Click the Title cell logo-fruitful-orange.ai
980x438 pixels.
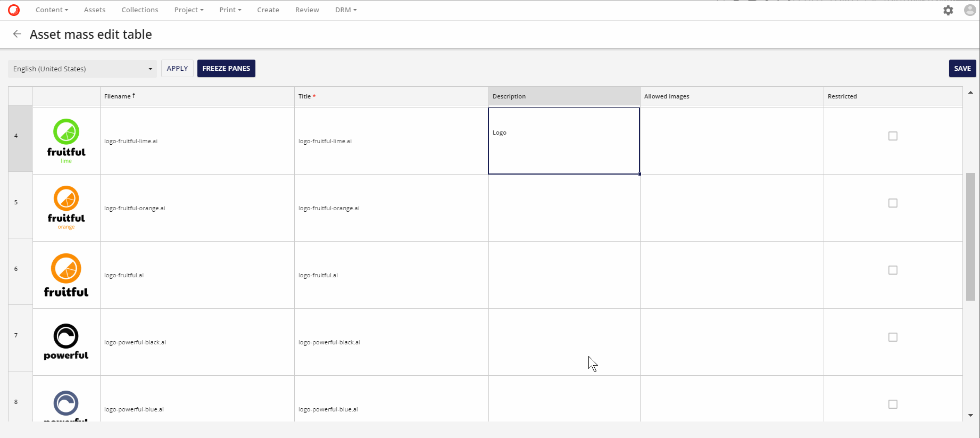(x=392, y=208)
